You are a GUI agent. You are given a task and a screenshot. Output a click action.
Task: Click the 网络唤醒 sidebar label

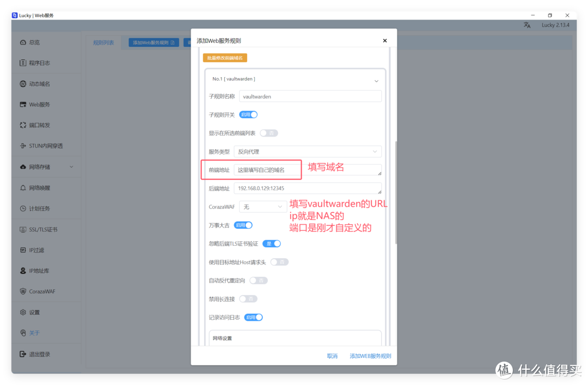coord(39,188)
